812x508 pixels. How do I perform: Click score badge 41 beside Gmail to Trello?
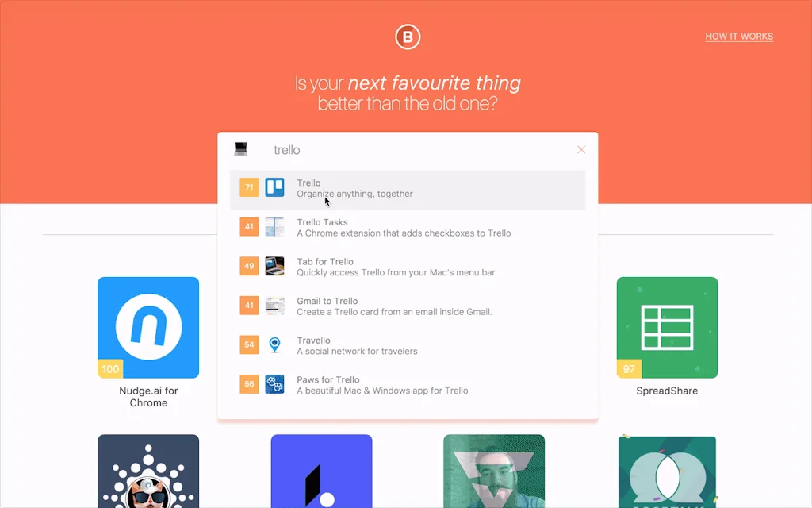(249, 306)
